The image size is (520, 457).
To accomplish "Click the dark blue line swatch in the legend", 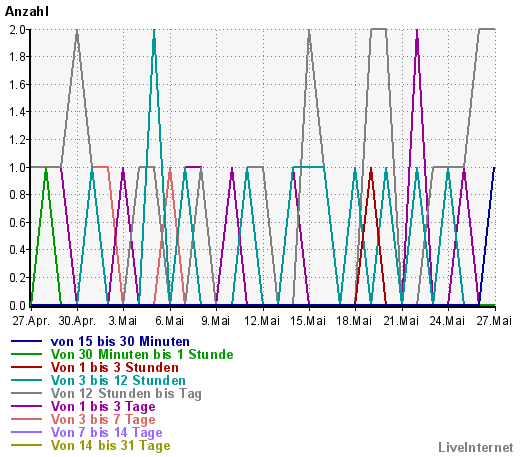I will [x=26, y=341].
